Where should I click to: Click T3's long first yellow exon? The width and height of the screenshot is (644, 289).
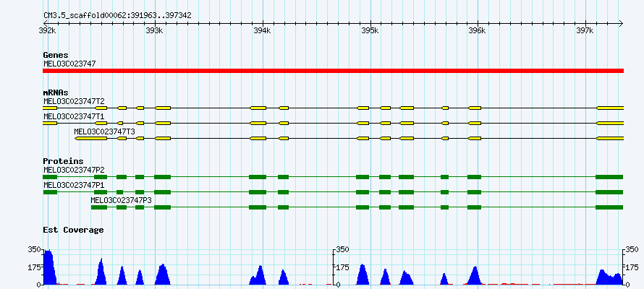pos(91,139)
